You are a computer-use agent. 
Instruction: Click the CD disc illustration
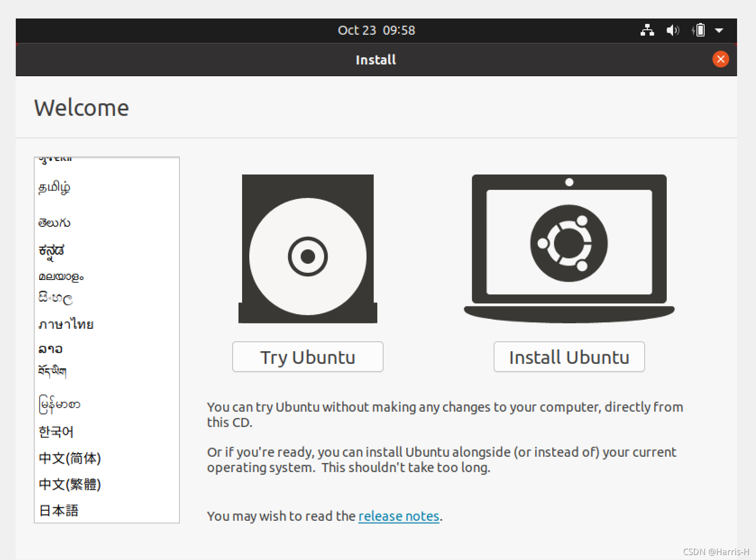(307, 249)
